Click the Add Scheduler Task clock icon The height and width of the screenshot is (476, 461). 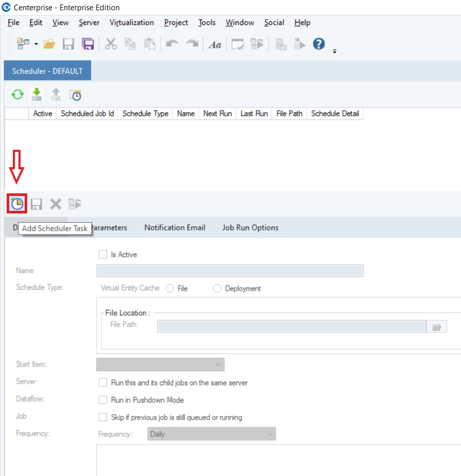[17, 204]
